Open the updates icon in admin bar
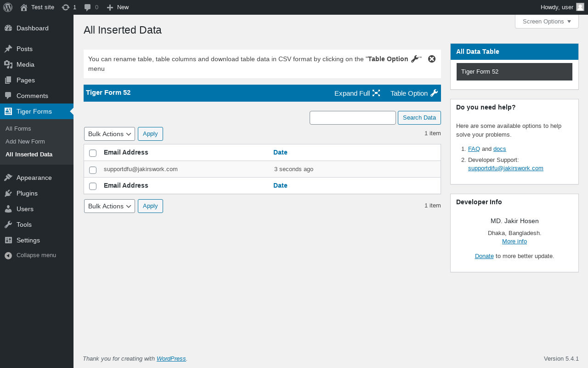 (66, 7)
